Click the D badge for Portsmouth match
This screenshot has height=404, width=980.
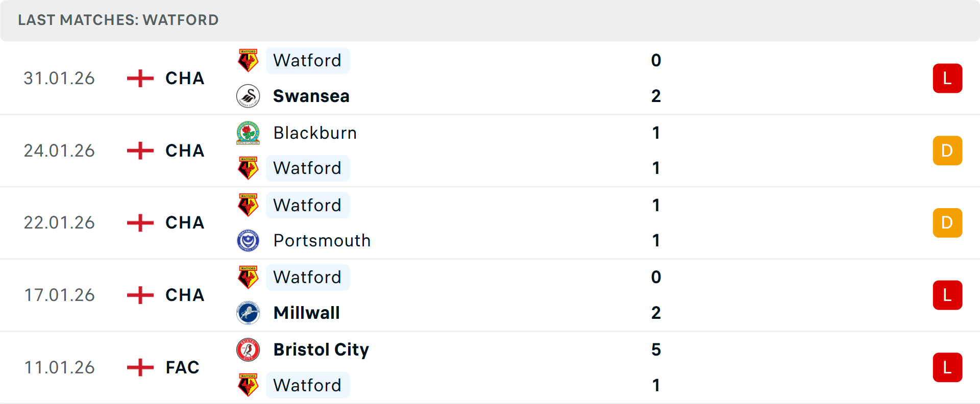point(947,223)
